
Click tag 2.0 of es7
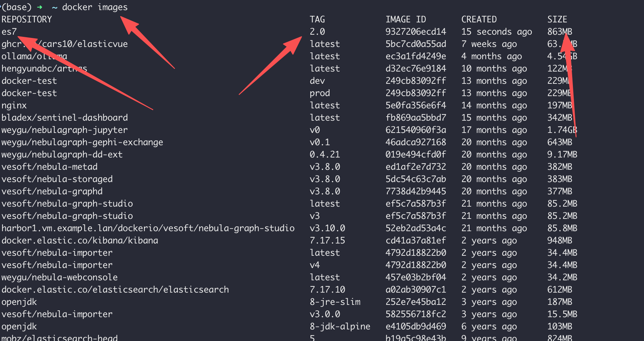317,32
